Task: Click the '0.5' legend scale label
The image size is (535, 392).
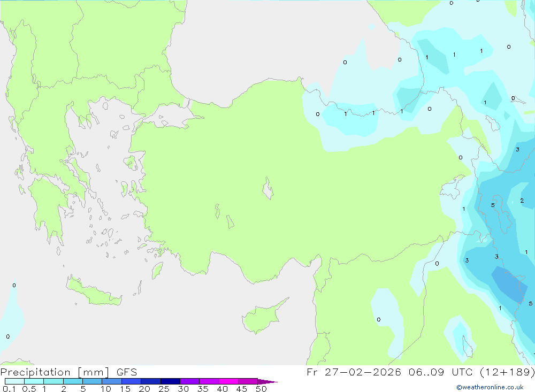Action: (29, 389)
